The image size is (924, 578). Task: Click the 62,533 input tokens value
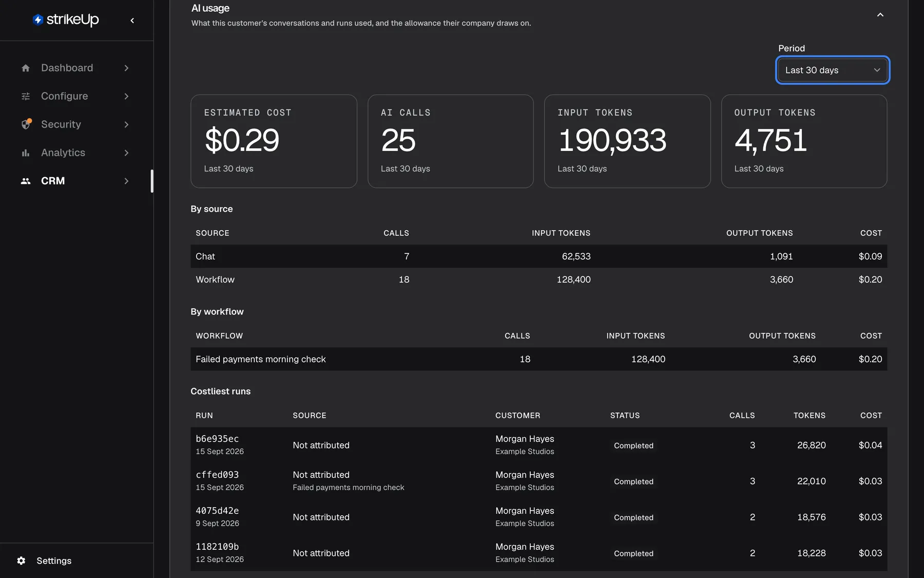(x=576, y=256)
